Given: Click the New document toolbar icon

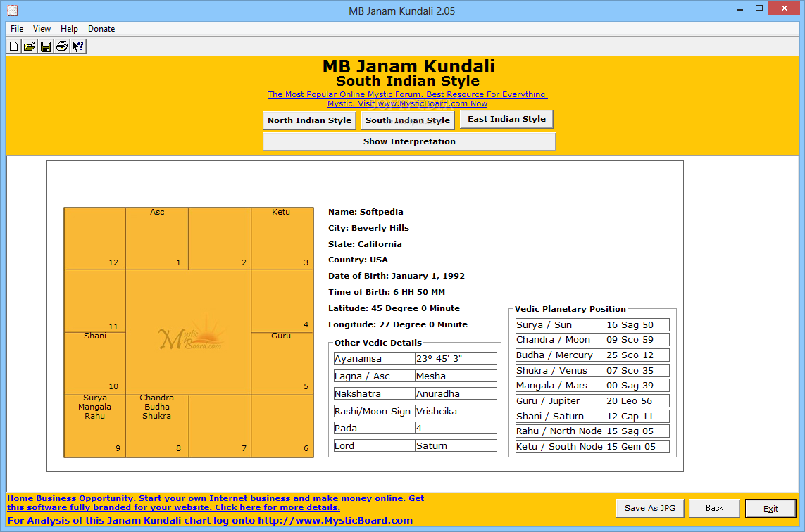Looking at the screenshot, I should (x=14, y=46).
